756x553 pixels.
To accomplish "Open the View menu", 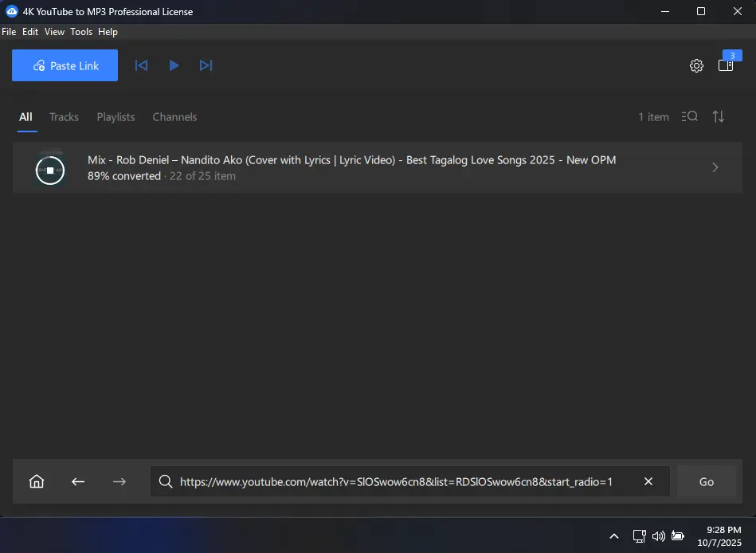I will [54, 32].
